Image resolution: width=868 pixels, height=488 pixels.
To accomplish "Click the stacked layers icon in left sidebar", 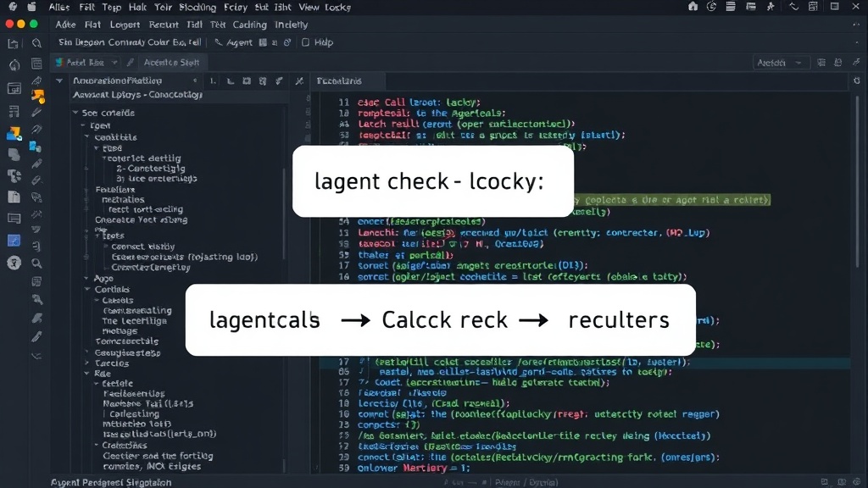I will pos(14,155).
